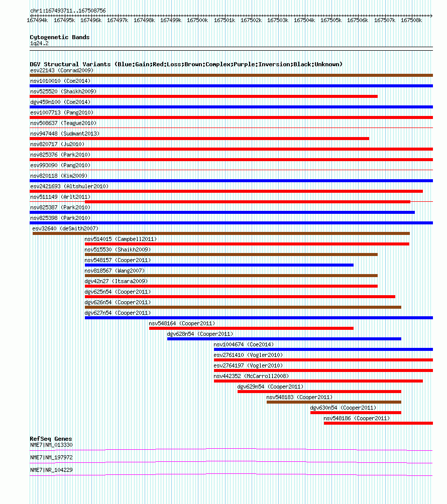
Task: Click the 167500k ruler tick label
Action: pyautogui.click(x=197, y=20)
